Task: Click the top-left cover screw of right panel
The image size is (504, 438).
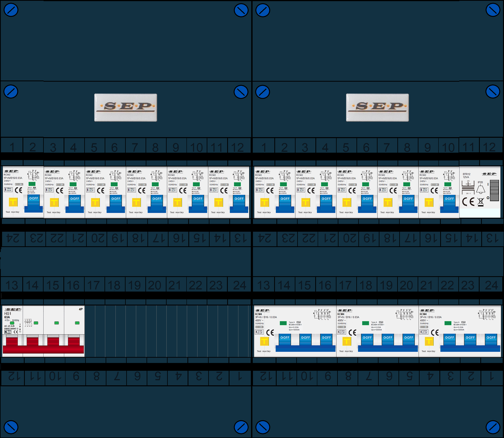Action: 263,10
